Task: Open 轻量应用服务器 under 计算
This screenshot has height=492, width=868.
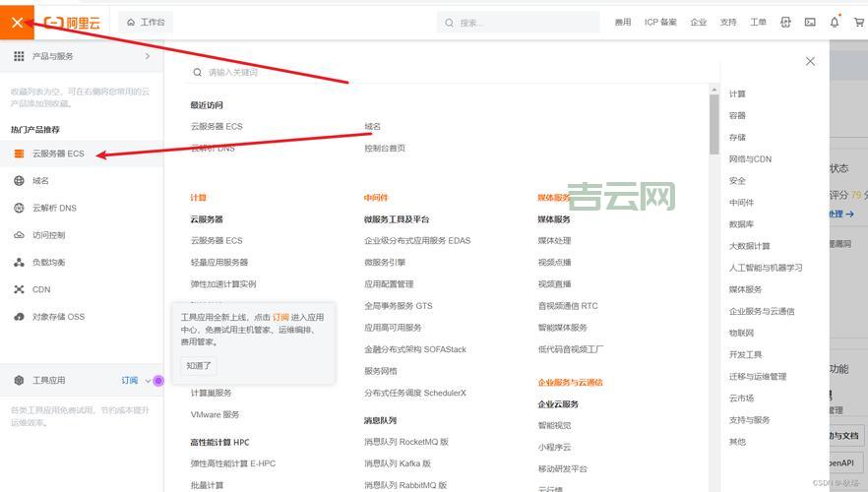Action: [x=219, y=262]
